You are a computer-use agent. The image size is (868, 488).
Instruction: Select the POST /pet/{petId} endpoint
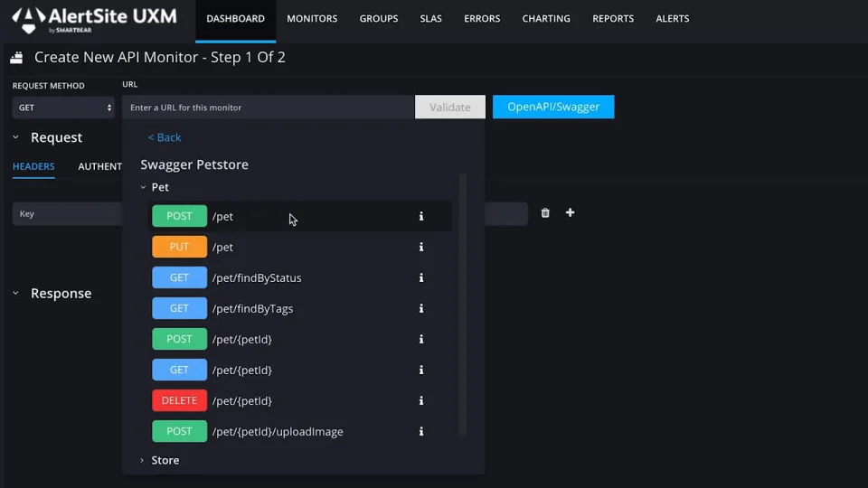302,339
